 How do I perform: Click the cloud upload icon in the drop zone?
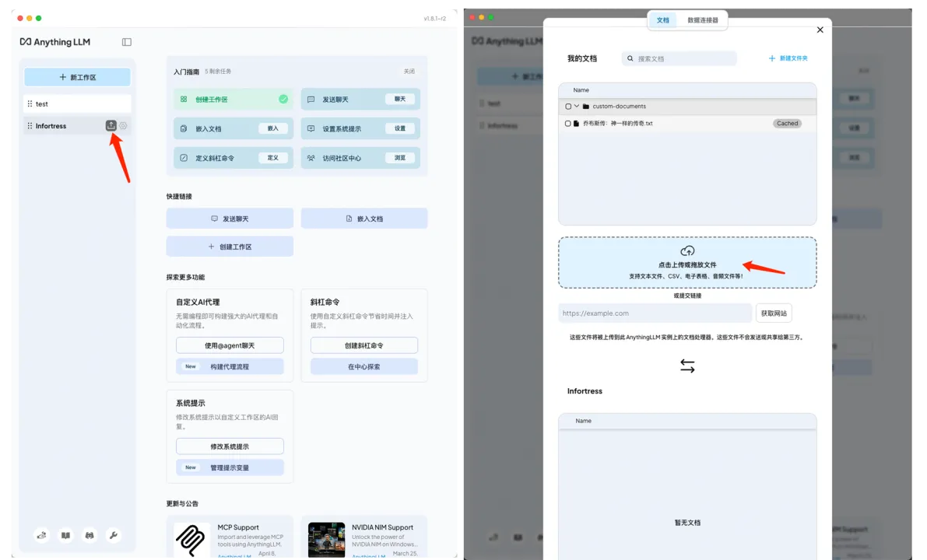point(687,251)
